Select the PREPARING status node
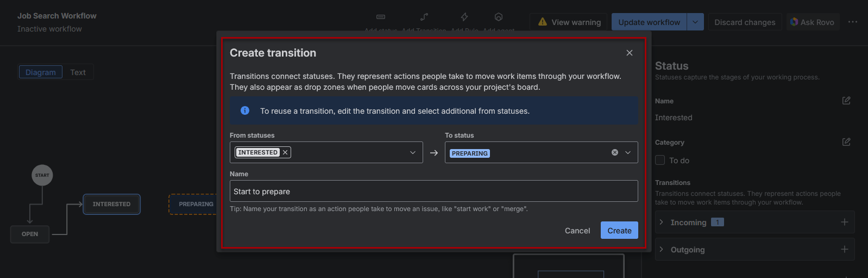The height and width of the screenshot is (278, 868). tap(194, 204)
